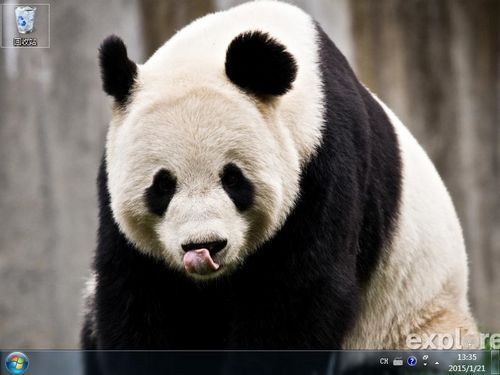Select the Recycle Bin desktop icon
Image resolution: width=500 pixels, height=375 pixels.
pos(25,26)
